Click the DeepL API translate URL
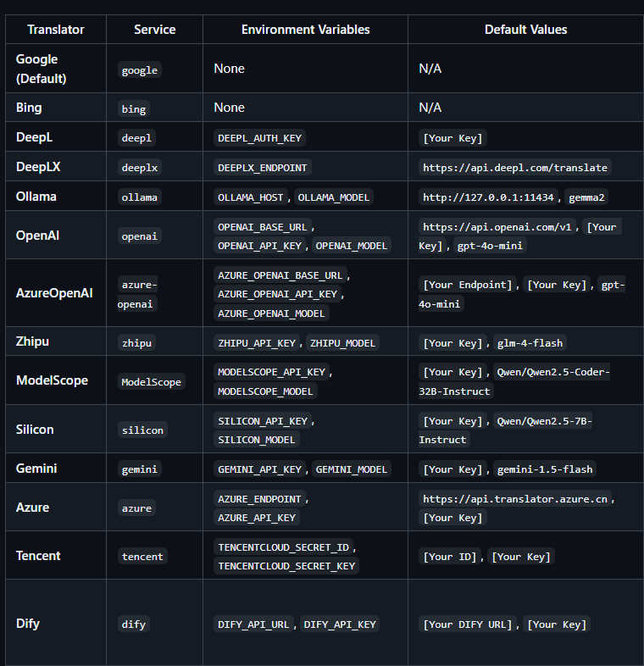 [x=515, y=168]
